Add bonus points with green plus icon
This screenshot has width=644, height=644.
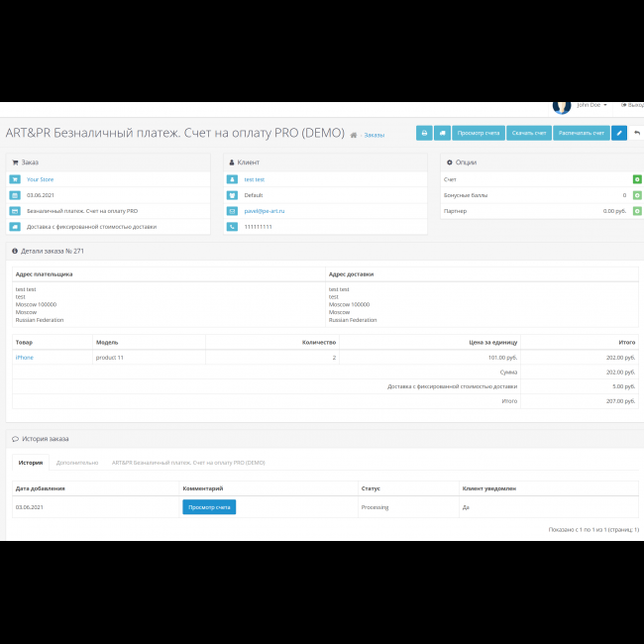tap(637, 195)
